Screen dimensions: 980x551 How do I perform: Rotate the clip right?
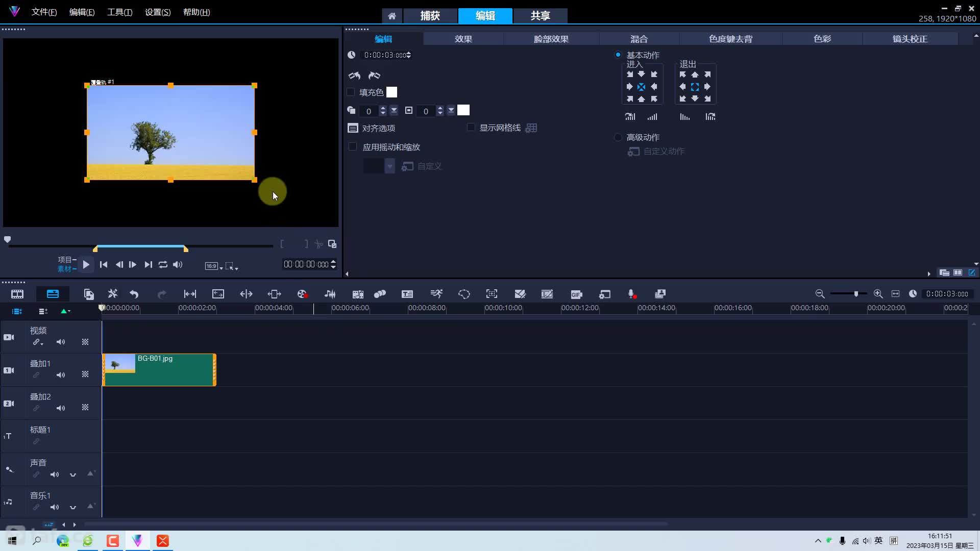(374, 76)
